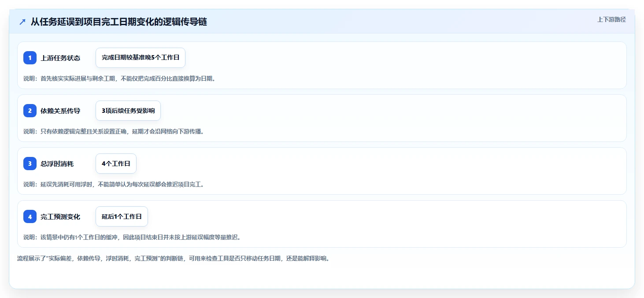Screen dimensions: 644x298
Task: Click the note starting 说明：该情景中仍有1个工作日
Action: coord(132,237)
